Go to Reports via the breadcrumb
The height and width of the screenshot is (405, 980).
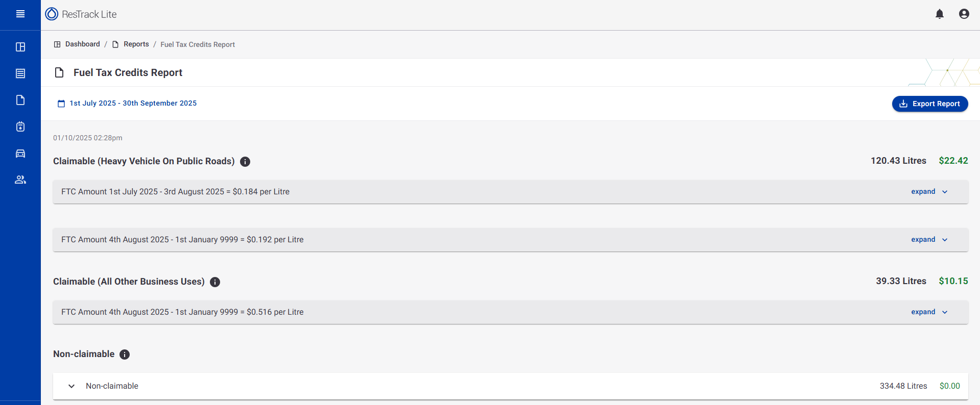point(136,44)
